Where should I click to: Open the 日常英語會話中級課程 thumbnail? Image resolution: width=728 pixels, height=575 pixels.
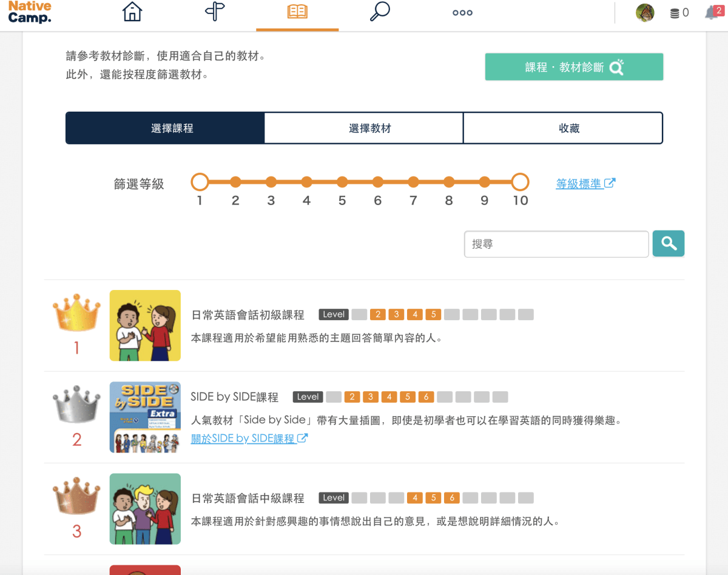[145, 509]
